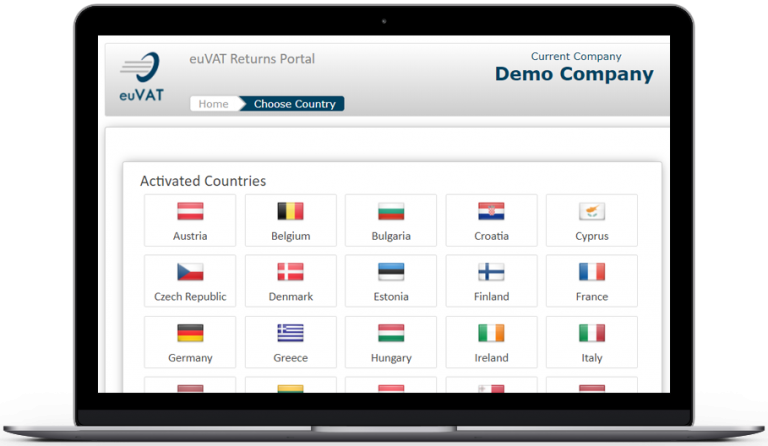Click the euVAT logo
The image size is (768, 446).
pos(141,79)
